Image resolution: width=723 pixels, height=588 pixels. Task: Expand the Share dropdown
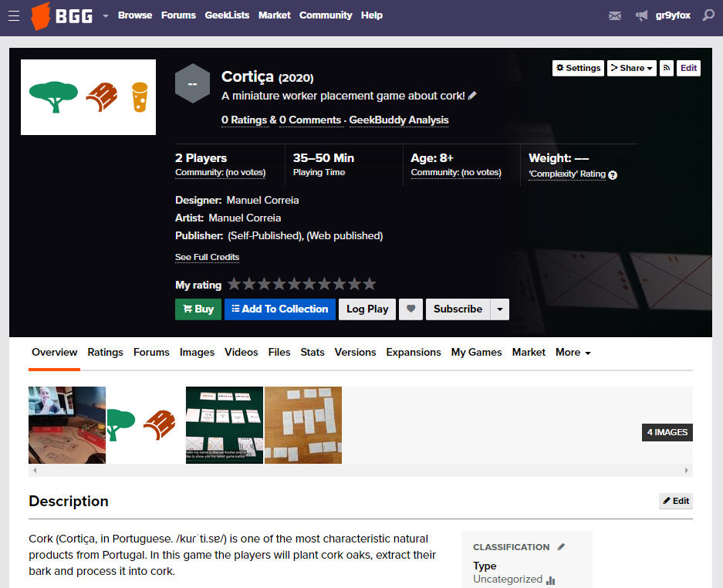(632, 68)
